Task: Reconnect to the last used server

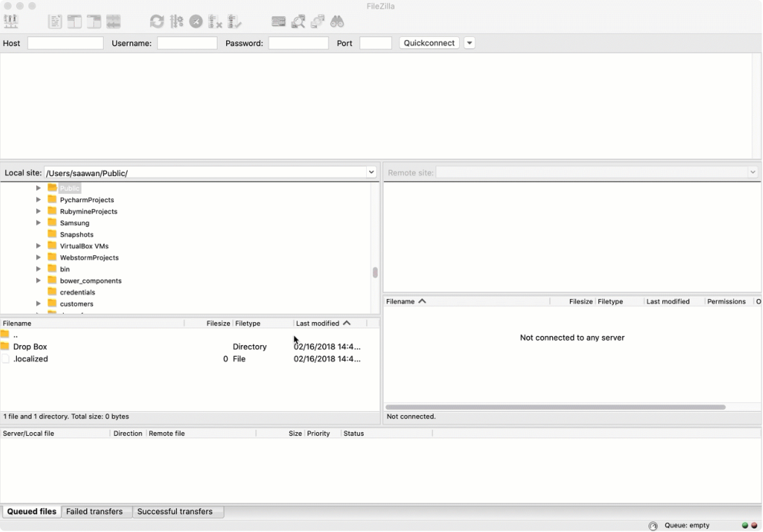Action: (x=235, y=22)
